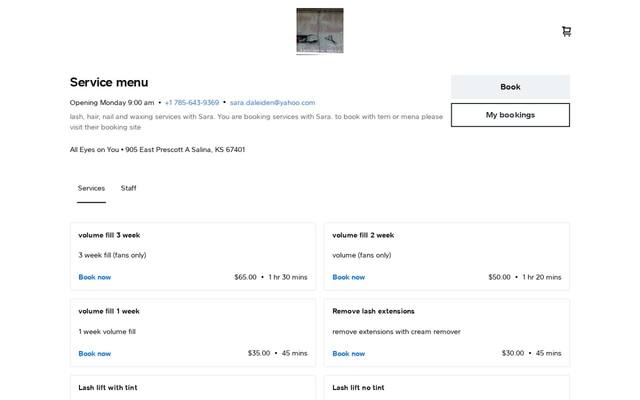Select the Services tab
This screenshot has height=400, width=640.
[91, 188]
